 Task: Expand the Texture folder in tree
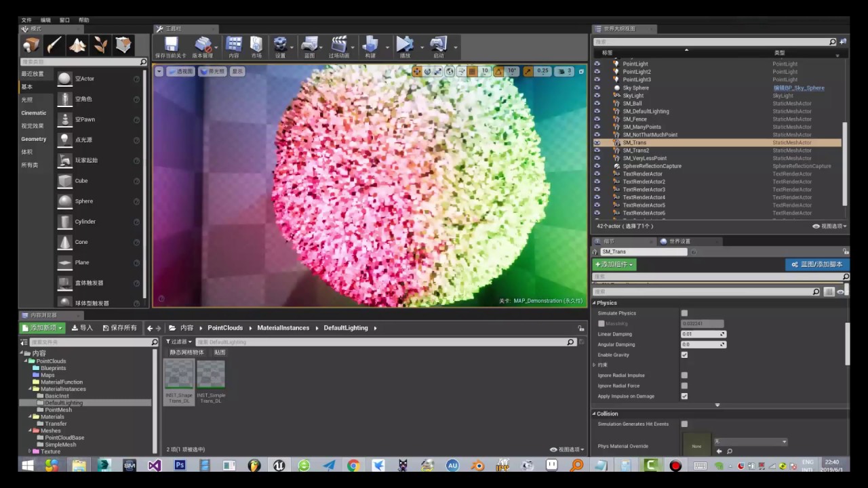[x=30, y=451]
